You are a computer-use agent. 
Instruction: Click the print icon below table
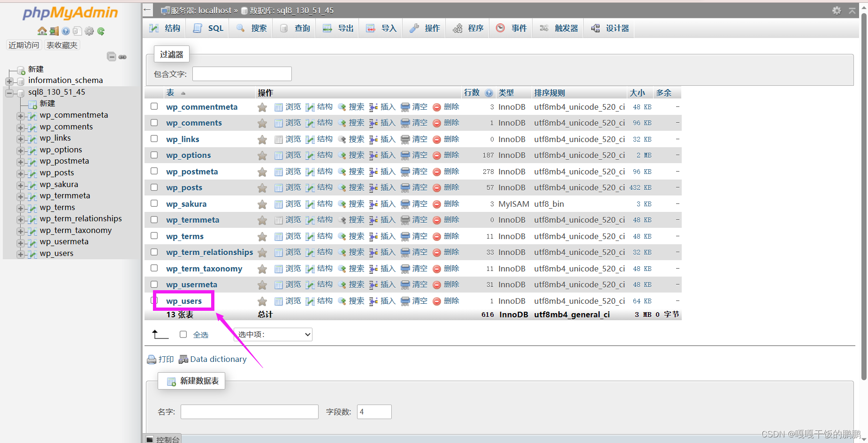pos(152,360)
